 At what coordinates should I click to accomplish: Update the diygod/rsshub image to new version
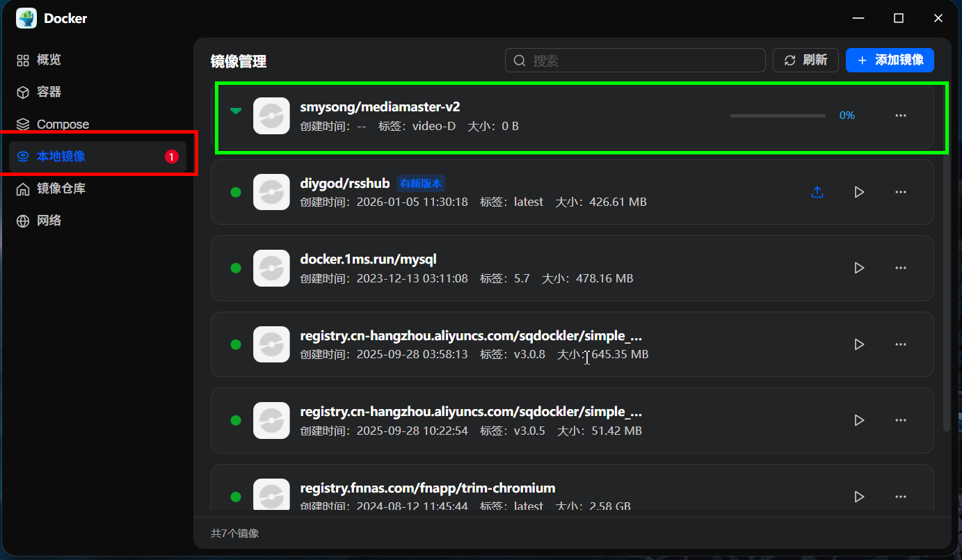click(817, 192)
